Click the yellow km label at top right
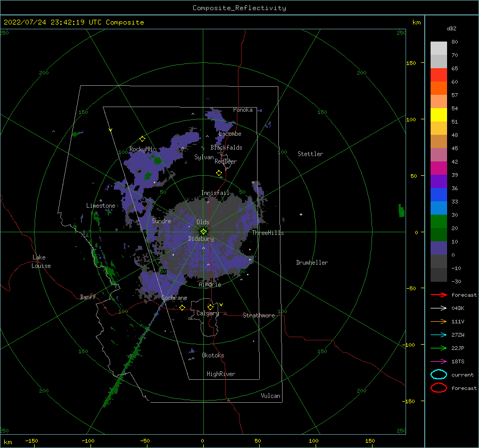This screenshot has height=448, width=479. click(417, 22)
